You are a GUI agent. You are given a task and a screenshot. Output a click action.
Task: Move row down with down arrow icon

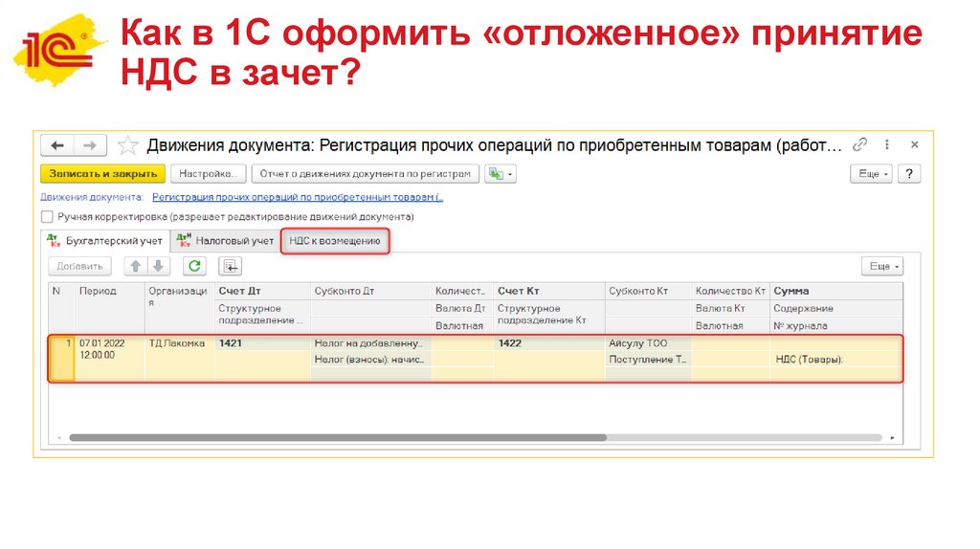point(158,266)
